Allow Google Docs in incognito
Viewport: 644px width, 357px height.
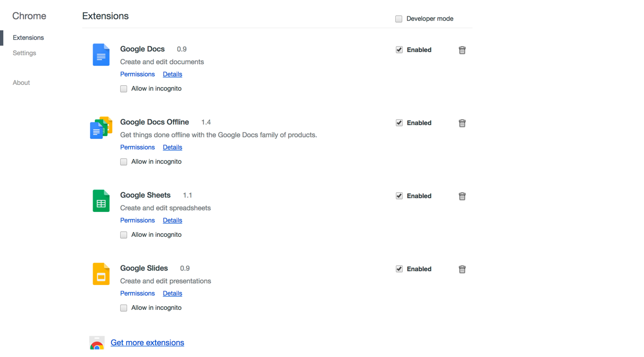[124, 89]
